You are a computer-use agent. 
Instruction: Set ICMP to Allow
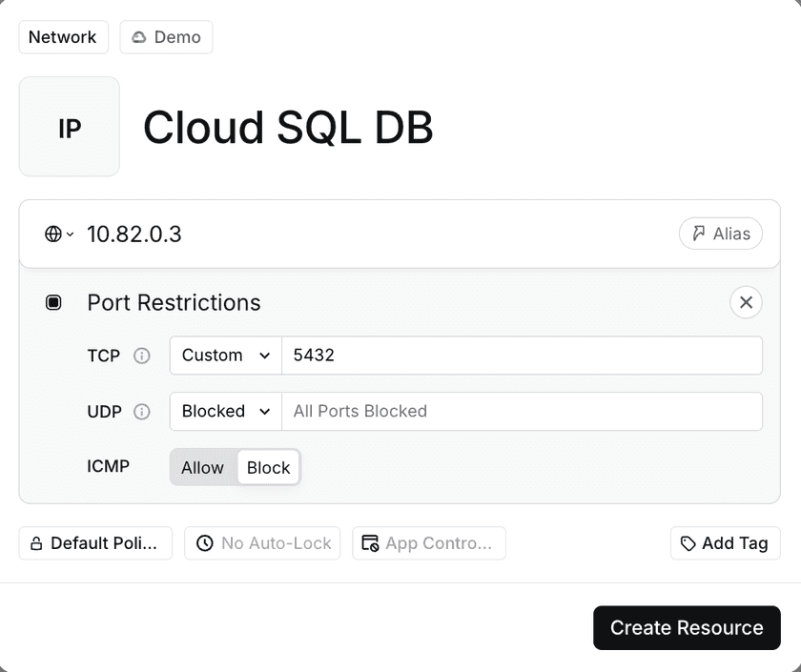point(202,467)
